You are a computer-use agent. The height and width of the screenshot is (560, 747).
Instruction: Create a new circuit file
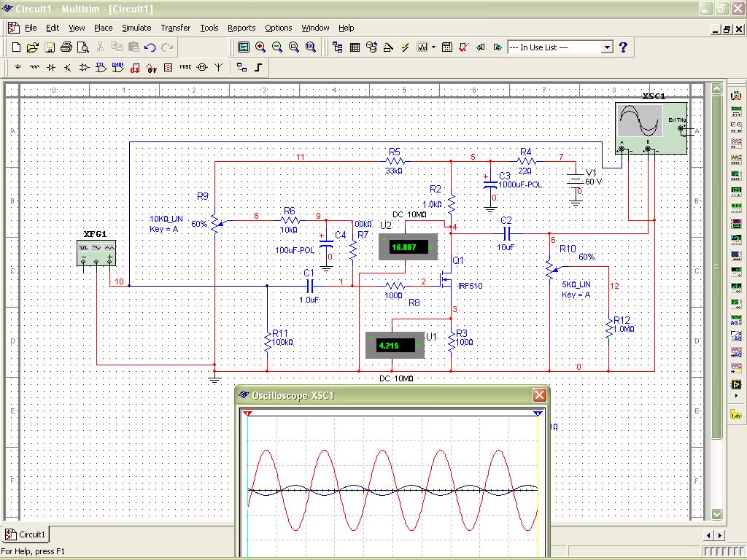(16, 47)
